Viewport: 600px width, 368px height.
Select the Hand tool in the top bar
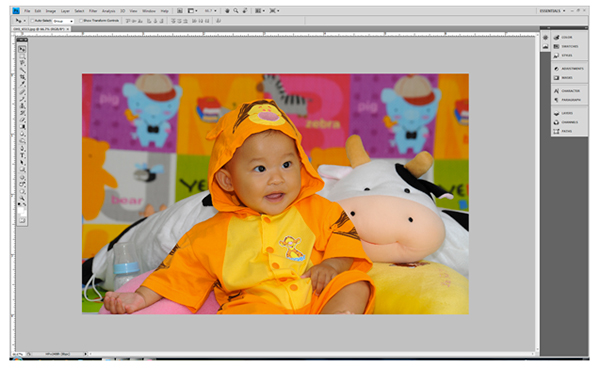click(x=227, y=11)
